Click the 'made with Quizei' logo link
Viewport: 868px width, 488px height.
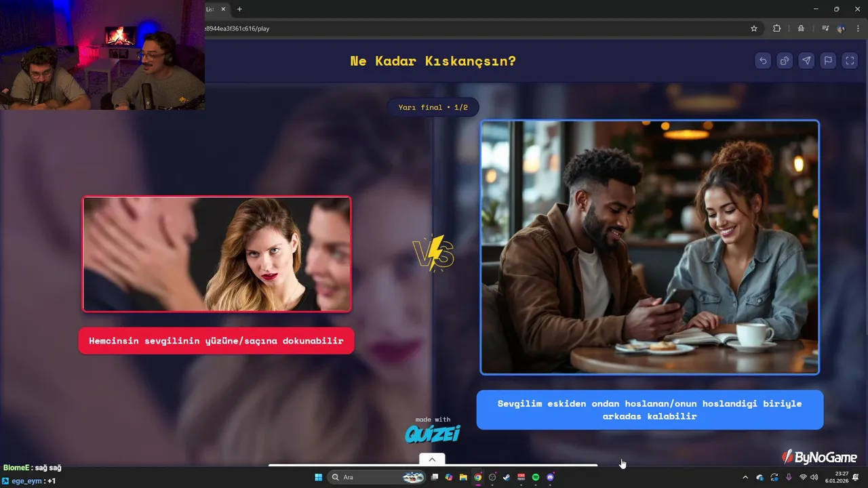pyautogui.click(x=433, y=430)
